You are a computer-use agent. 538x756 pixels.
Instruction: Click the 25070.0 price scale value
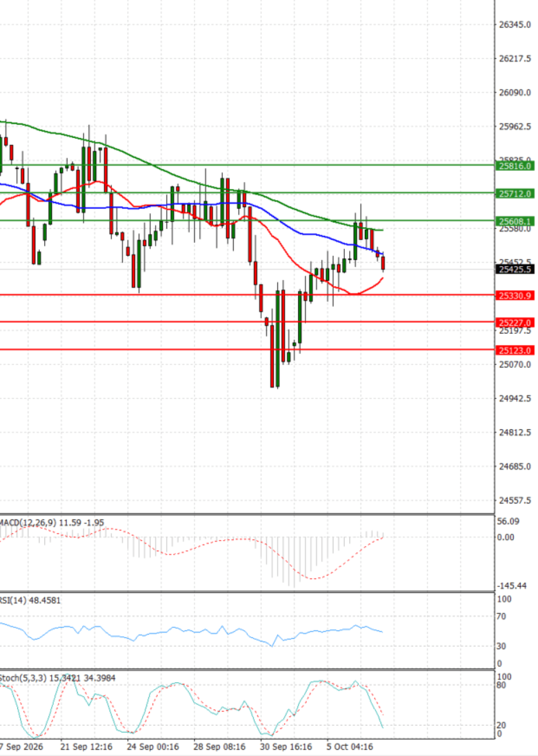pyautogui.click(x=515, y=365)
